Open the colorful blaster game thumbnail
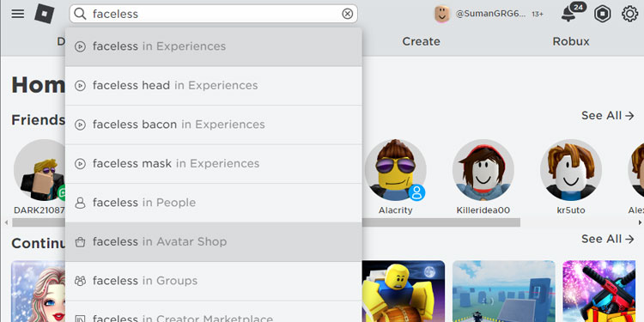The height and width of the screenshot is (322, 644). [599, 291]
